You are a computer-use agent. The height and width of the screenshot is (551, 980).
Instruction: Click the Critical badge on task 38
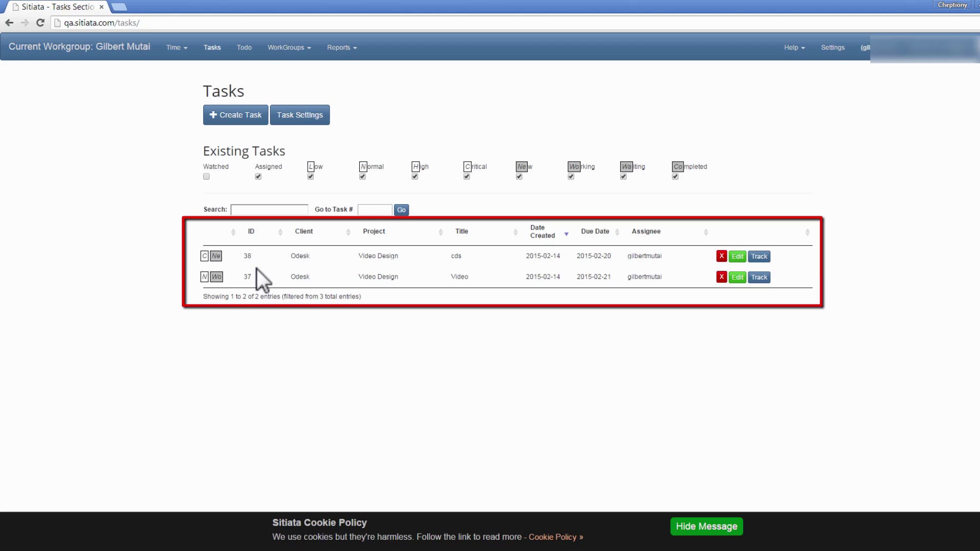coord(205,256)
